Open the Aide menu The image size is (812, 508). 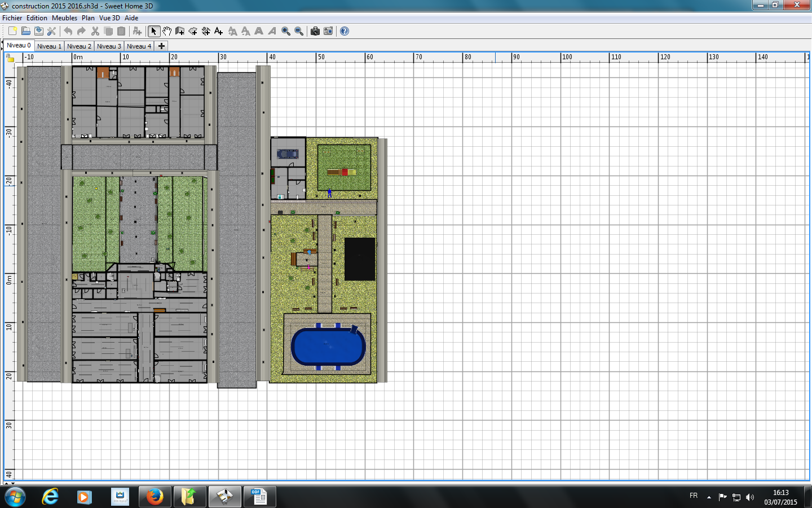coord(131,18)
